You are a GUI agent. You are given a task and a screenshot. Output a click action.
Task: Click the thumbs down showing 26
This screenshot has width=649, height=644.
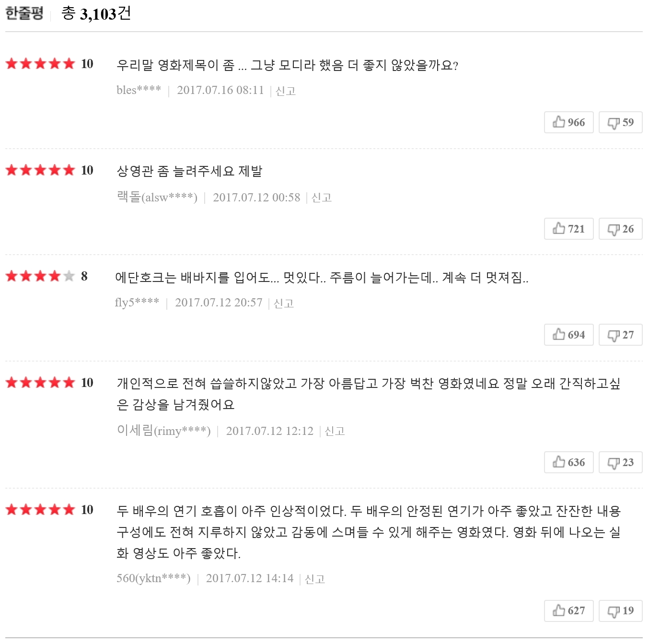coord(621,229)
